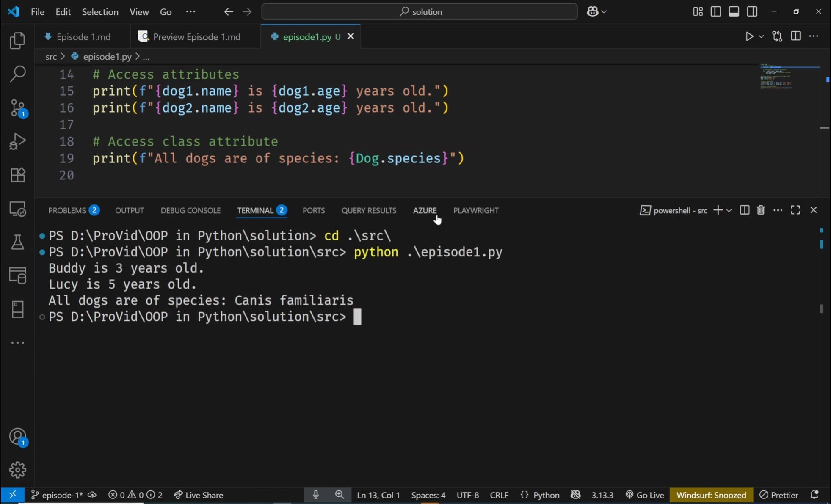Screen dimensions: 831x504
Task: Open Search in the Activity Bar
Action: (x=18, y=73)
